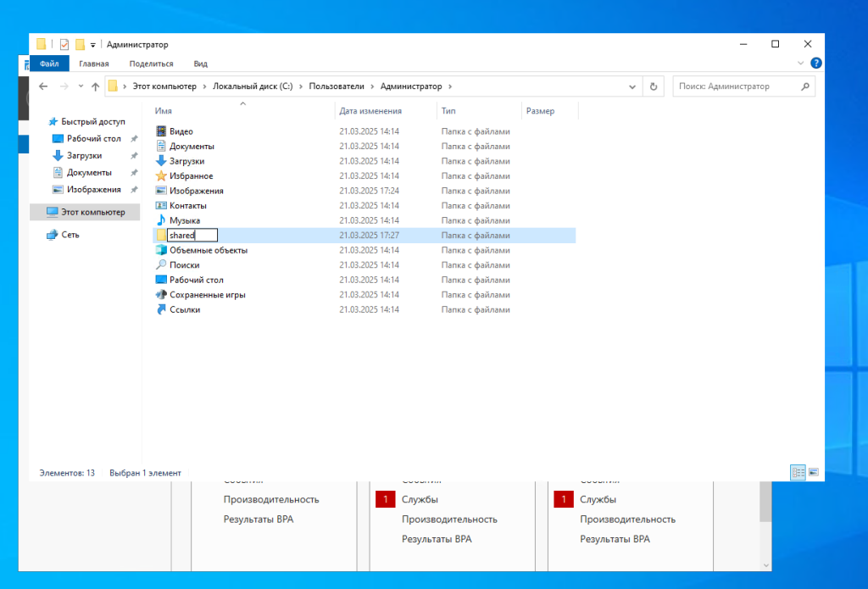Click Быстрый доступ star in sidebar

tap(53, 122)
